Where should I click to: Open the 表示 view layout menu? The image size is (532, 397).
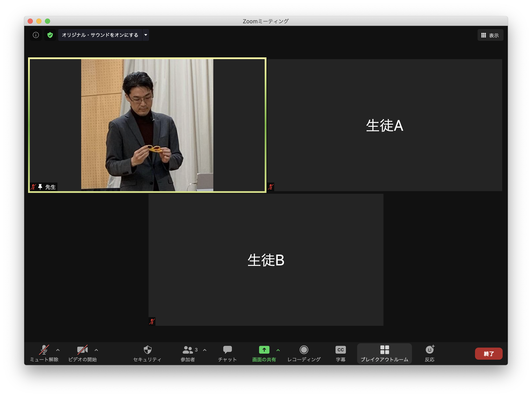coord(490,35)
